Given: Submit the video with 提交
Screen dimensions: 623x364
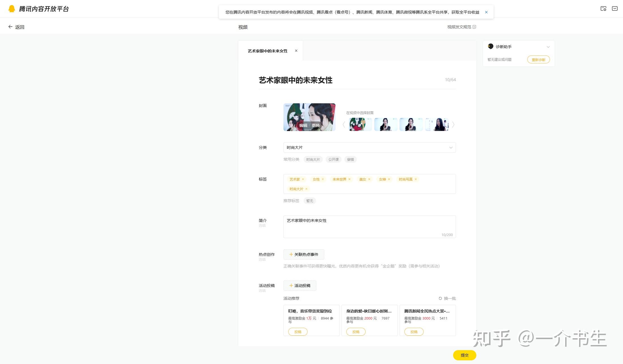Looking at the screenshot, I should click(464, 355).
